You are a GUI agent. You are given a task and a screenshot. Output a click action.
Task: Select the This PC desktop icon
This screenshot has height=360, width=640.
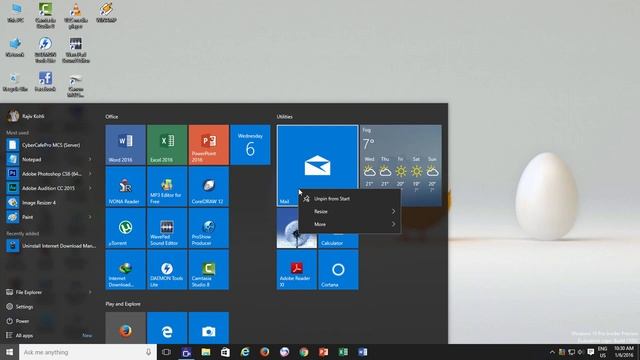pos(16,12)
